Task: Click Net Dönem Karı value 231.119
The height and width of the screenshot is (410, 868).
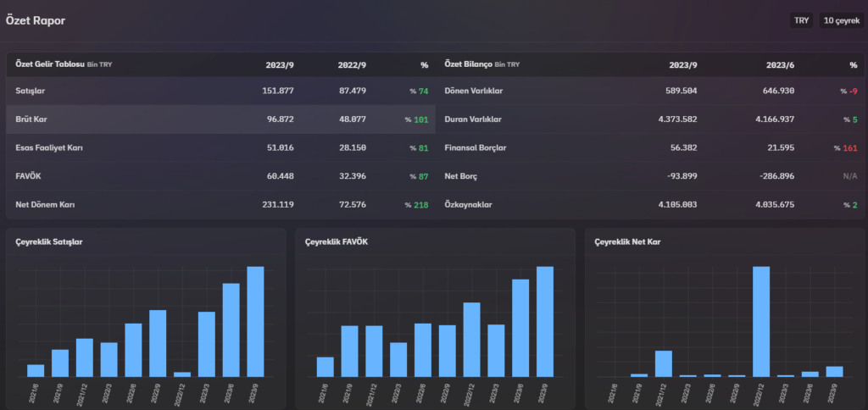Action: [278, 205]
